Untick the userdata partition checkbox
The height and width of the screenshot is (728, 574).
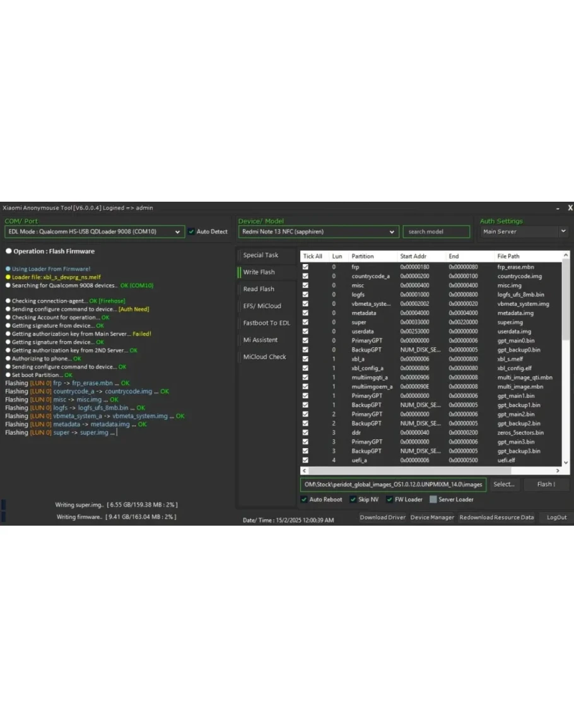pos(305,332)
